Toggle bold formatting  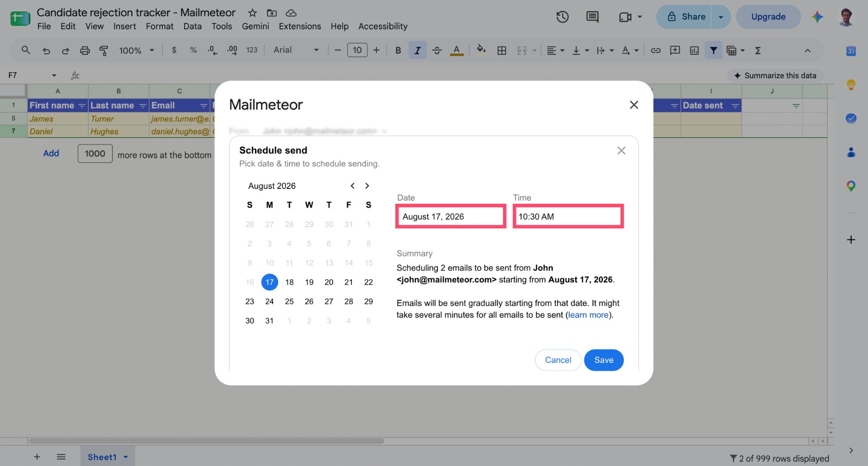[398, 50]
